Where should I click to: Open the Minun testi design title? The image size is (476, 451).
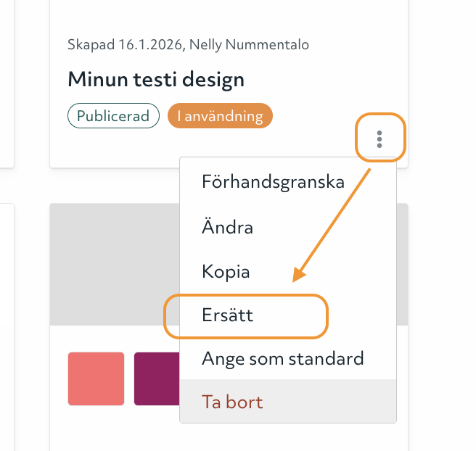click(x=156, y=79)
